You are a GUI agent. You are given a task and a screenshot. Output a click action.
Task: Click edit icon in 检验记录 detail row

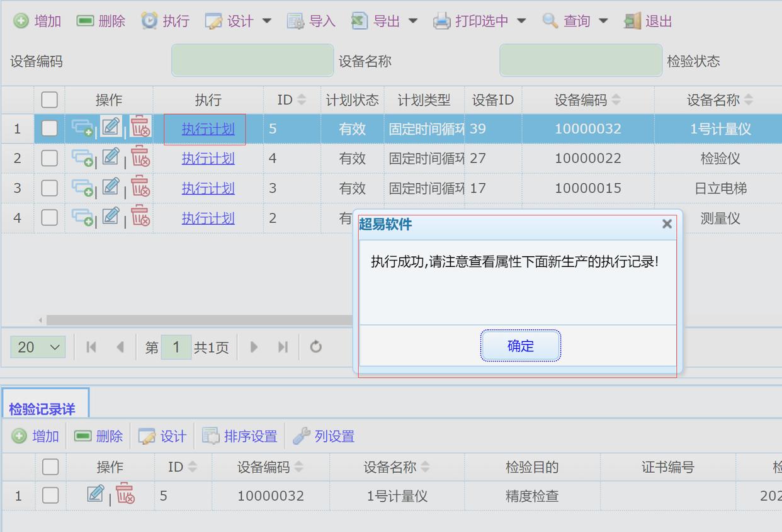coord(96,495)
